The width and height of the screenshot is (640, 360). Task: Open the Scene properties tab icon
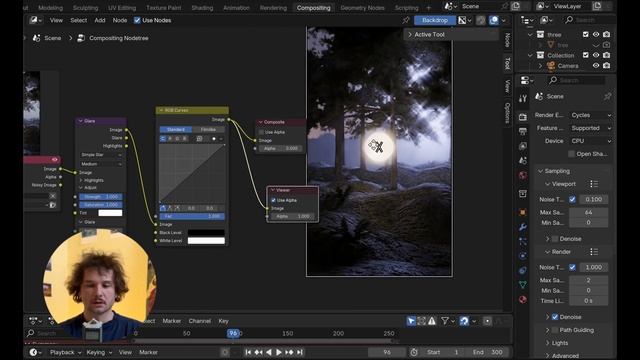(x=523, y=160)
